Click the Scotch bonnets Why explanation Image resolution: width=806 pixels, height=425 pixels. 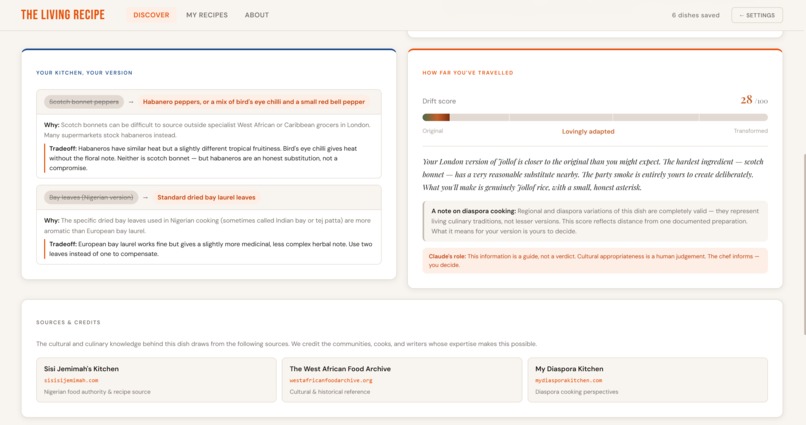pyautogui.click(x=207, y=130)
